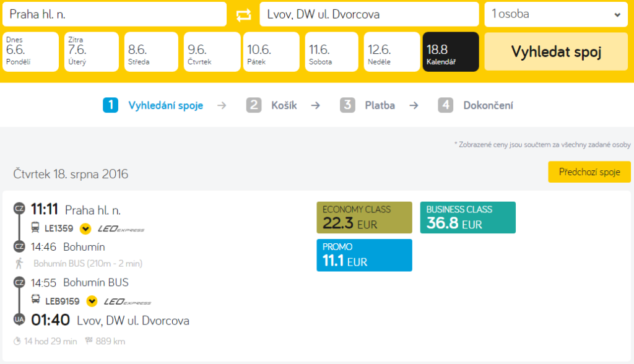Swap origin and destination stations

tap(243, 15)
